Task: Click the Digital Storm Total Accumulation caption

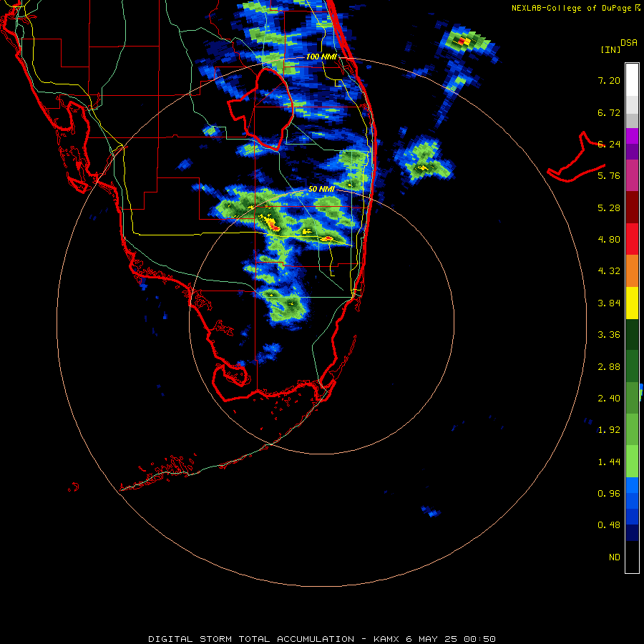Action: click(x=321, y=639)
